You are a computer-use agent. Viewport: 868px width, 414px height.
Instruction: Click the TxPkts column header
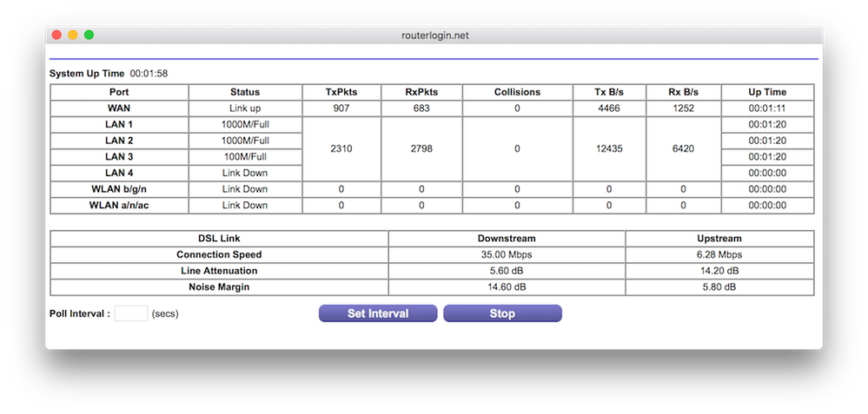tap(341, 92)
